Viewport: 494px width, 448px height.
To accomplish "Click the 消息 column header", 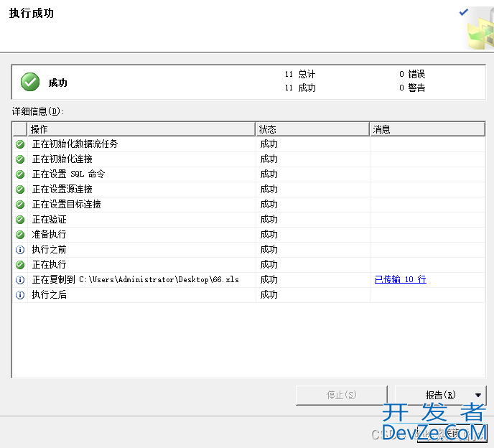I will (427, 129).
